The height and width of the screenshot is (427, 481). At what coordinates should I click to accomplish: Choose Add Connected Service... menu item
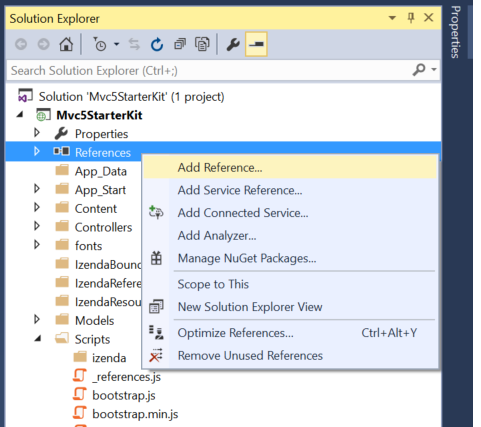290,213
